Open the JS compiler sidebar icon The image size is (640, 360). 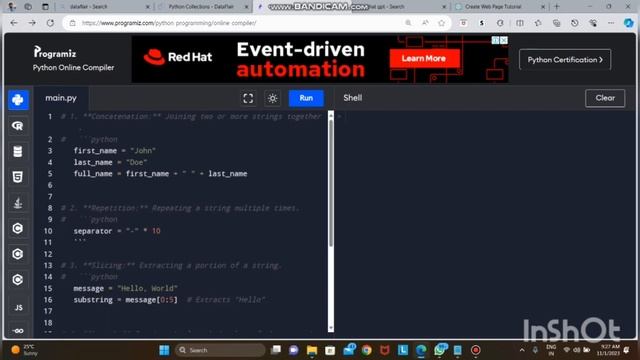[18, 307]
